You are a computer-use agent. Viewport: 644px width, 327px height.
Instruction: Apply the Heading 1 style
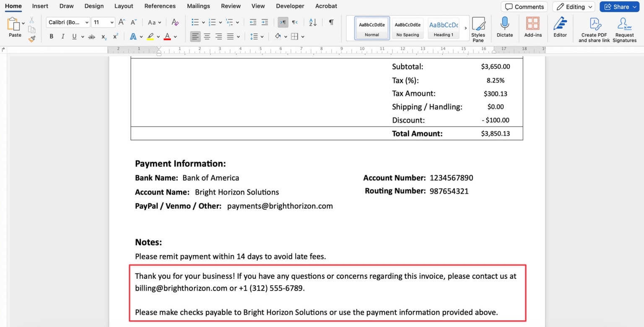(x=443, y=28)
